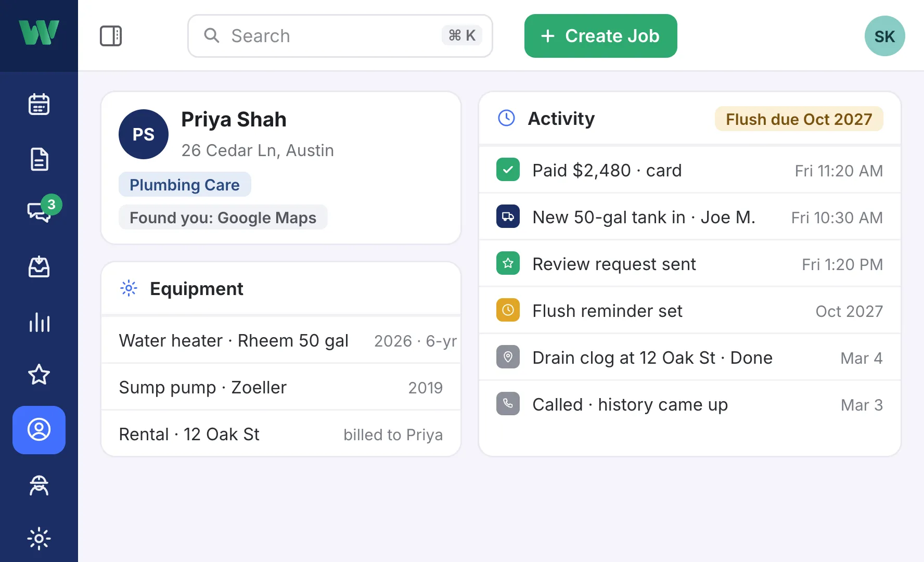This screenshot has width=924, height=562.
Task: Click address 26 Cedar Ln, Austin
Action: pos(258,150)
